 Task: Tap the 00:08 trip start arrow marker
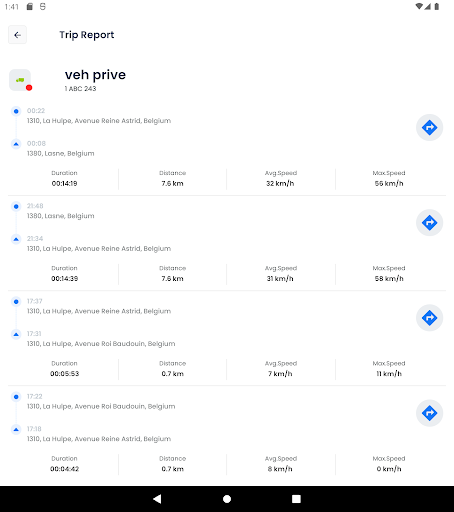pyautogui.click(x=16, y=144)
